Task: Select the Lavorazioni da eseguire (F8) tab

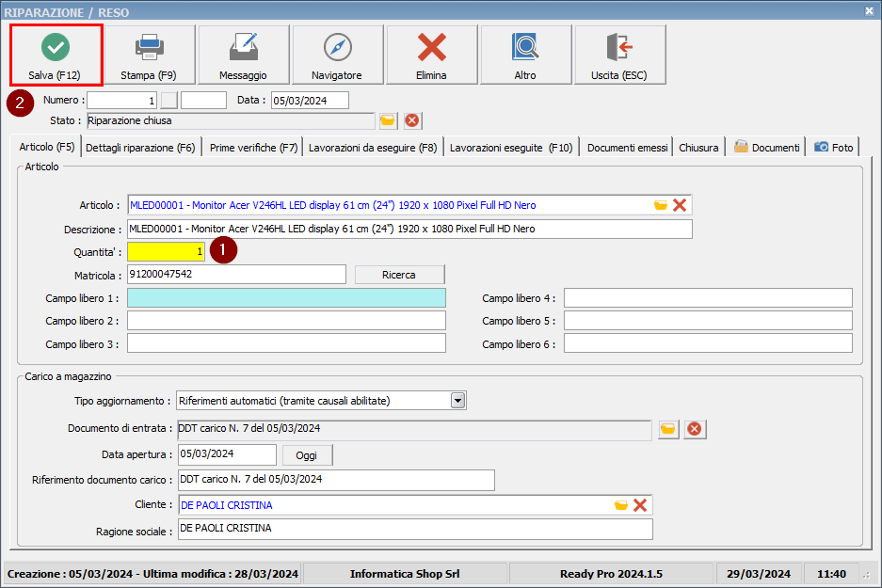Action: (x=373, y=148)
